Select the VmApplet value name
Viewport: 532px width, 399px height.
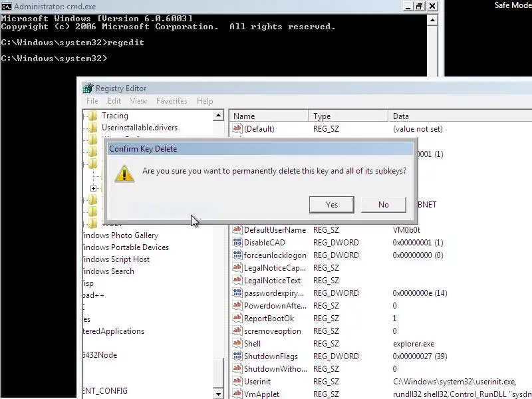261,394
